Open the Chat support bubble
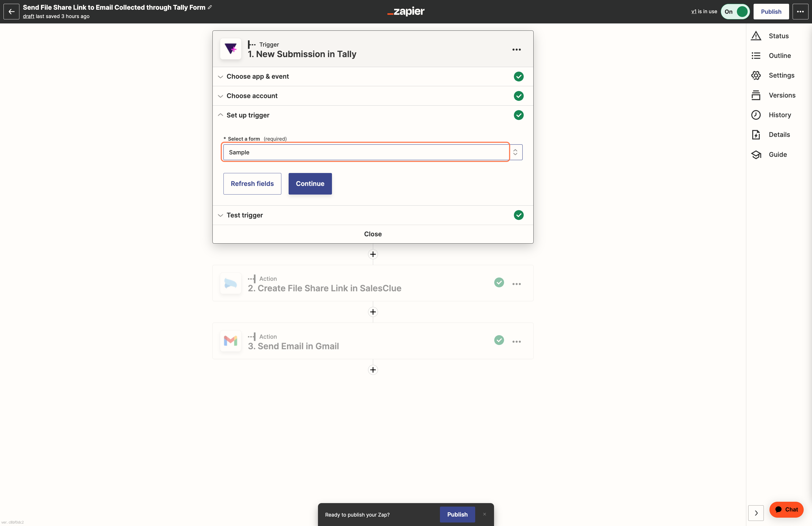The height and width of the screenshot is (526, 812). (x=786, y=510)
